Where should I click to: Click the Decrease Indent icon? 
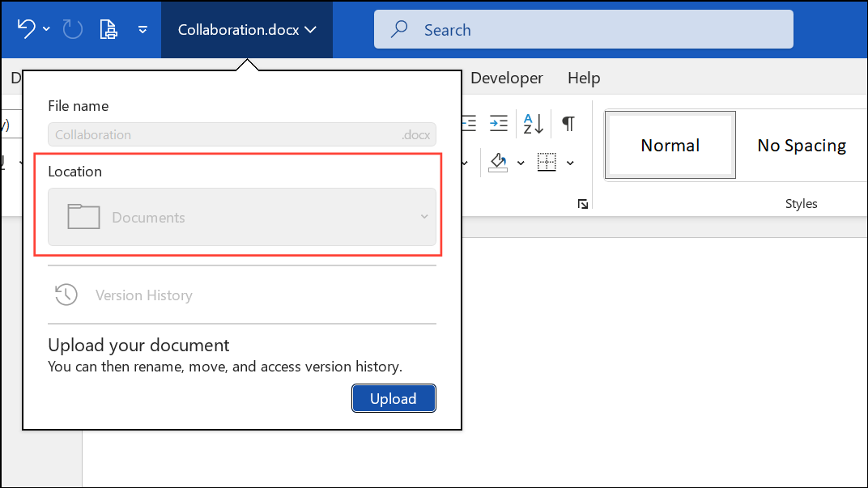tap(470, 123)
